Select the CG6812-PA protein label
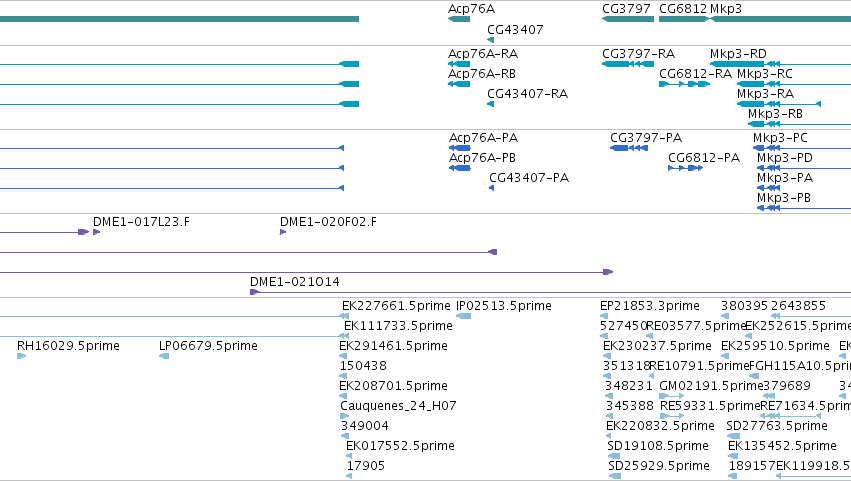 704,157
